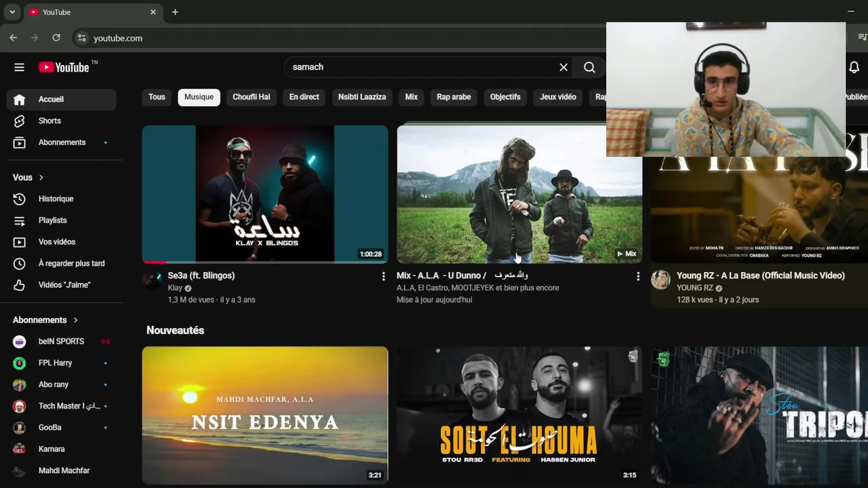The height and width of the screenshot is (488, 868).
Task: Select the Musique filter chip
Action: point(199,97)
